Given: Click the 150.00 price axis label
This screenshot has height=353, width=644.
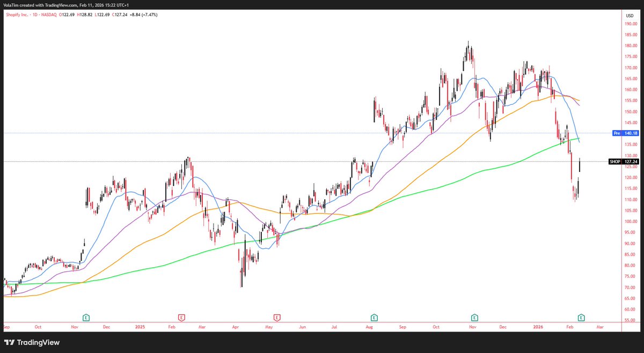Looking at the screenshot, I should pos(630,112).
